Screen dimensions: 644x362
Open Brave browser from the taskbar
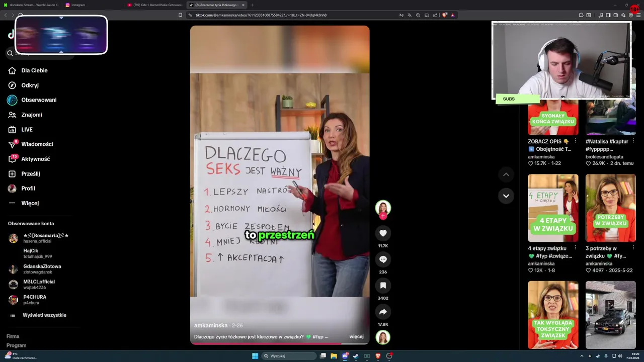click(378, 356)
